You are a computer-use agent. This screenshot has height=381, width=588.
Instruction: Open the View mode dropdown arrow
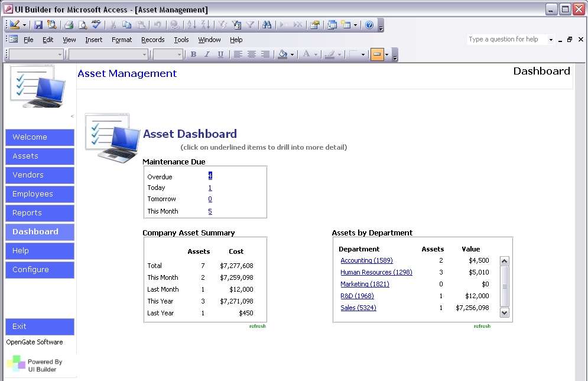click(24, 25)
